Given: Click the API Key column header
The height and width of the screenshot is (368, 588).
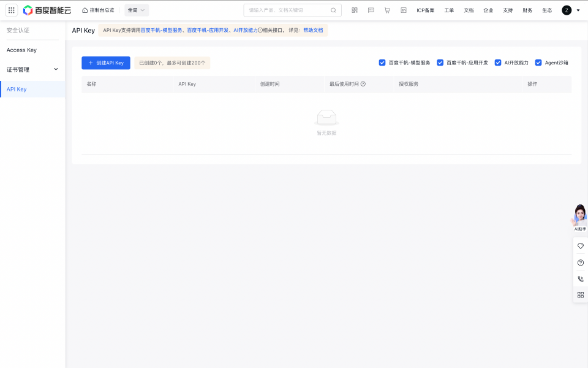Looking at the screenshot, I should 187,84.
